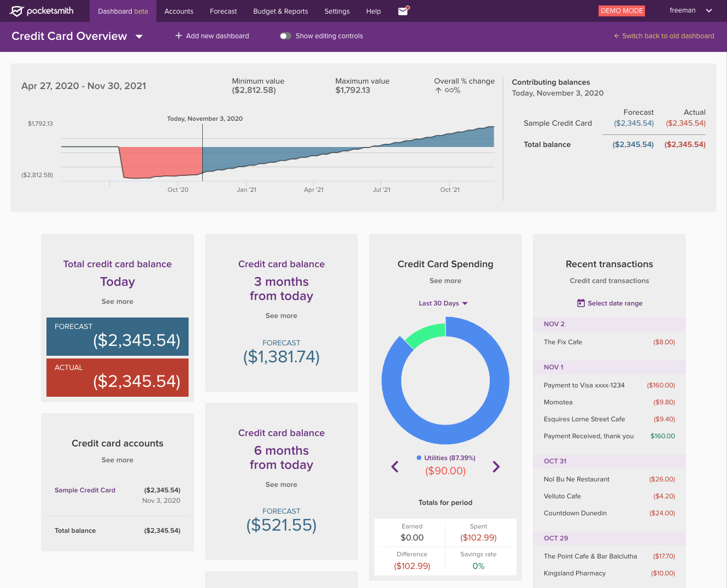Click the Sample Credit Card account link
The image size is (727, 588).
pos(85,490)
